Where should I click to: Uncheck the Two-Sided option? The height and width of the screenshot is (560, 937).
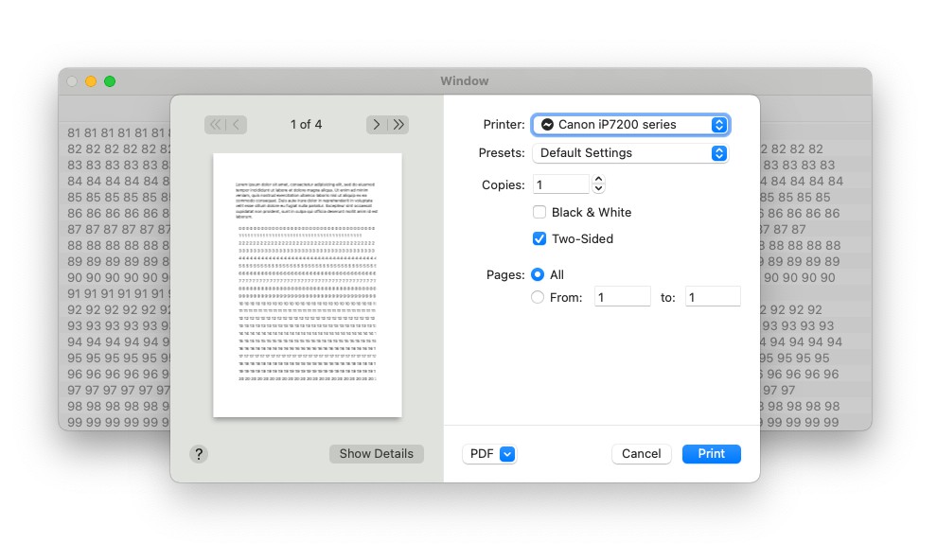(x=539, y=238)
